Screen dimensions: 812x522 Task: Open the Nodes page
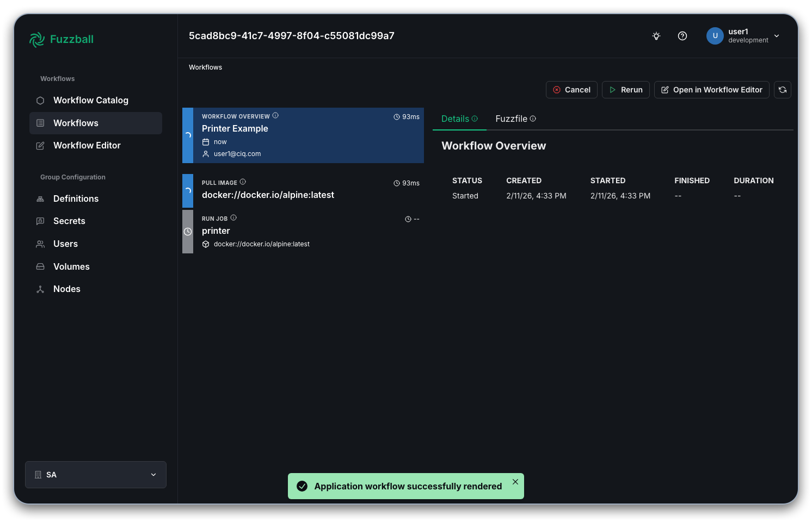(67, 289)
